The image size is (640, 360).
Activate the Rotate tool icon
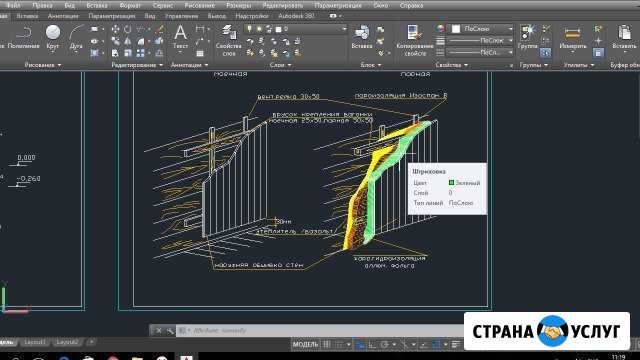128,29
